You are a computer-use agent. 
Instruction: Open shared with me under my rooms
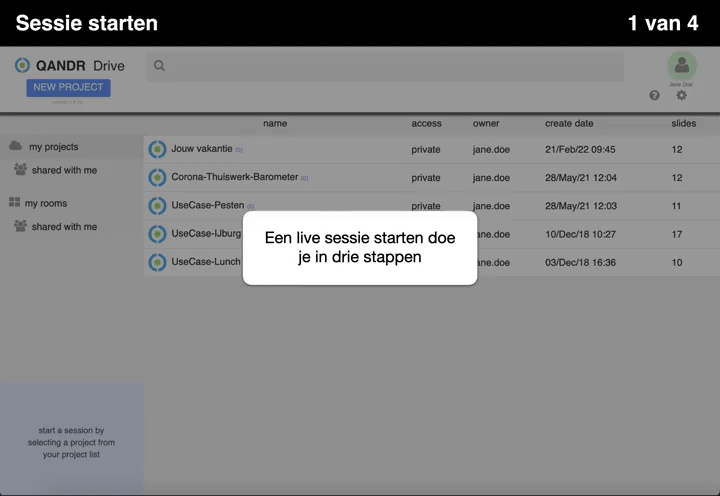(x=64, y=226)
